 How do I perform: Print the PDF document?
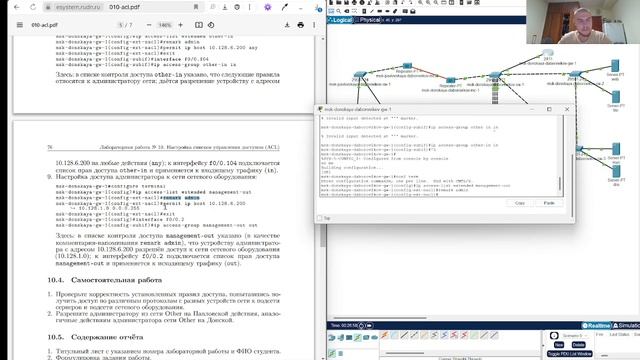pyautogui.click(x=301, y=25)
